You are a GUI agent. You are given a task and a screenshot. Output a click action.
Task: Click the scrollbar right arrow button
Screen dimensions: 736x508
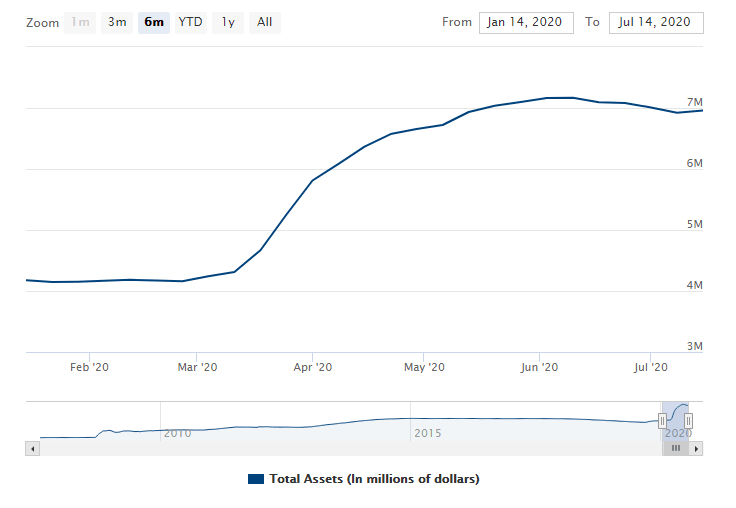pyautogui.click(x=697, y=449)
